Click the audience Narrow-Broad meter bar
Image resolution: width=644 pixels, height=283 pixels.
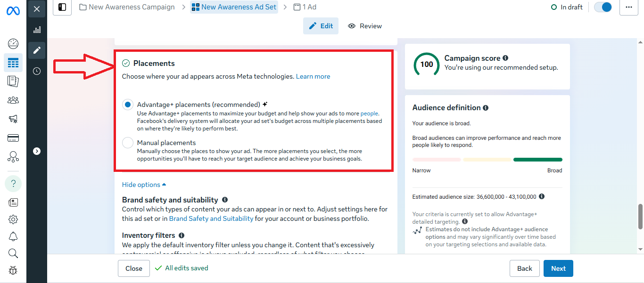click(x=487, y=160)
